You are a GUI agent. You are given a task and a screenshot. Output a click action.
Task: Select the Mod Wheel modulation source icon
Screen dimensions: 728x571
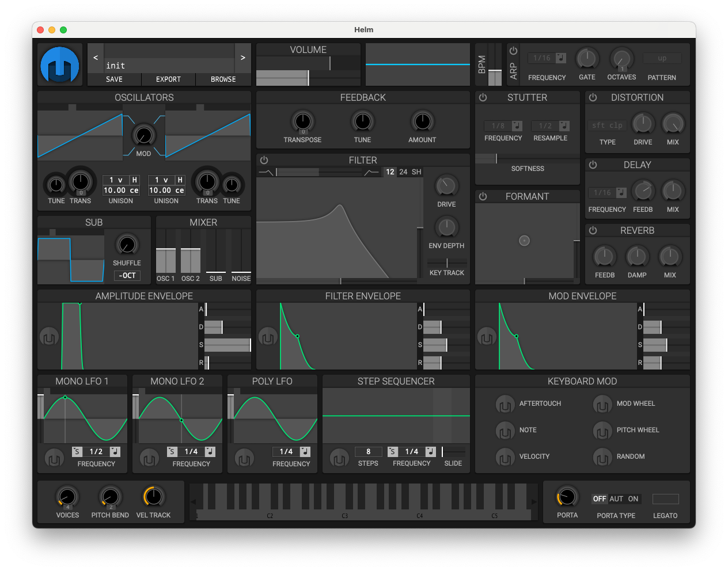click(602, 404)
